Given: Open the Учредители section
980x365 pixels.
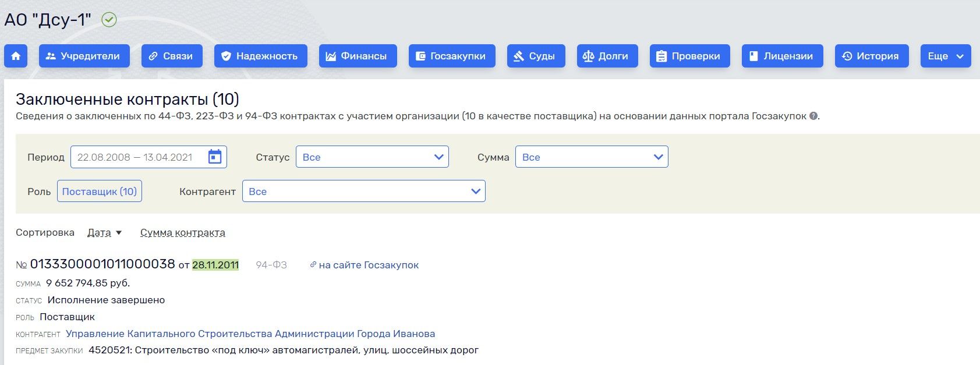Looking at the screenshot, I should [84, 56].
